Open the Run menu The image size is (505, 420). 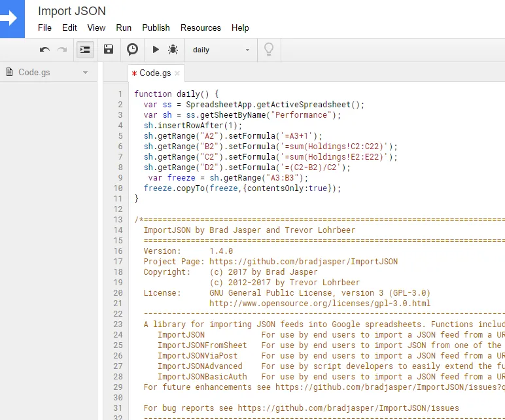click(x=124, y=27)
